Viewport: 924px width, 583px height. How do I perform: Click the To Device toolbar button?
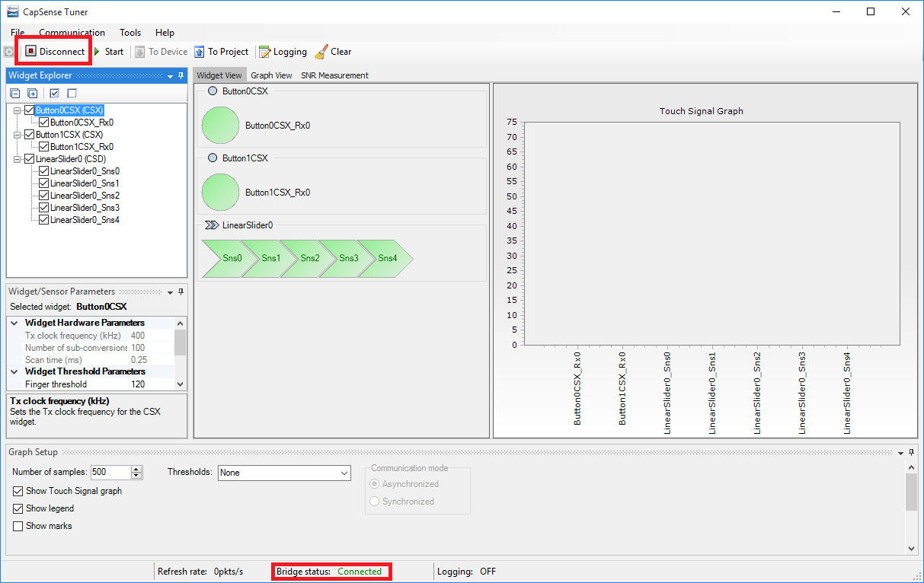point(161,52)
